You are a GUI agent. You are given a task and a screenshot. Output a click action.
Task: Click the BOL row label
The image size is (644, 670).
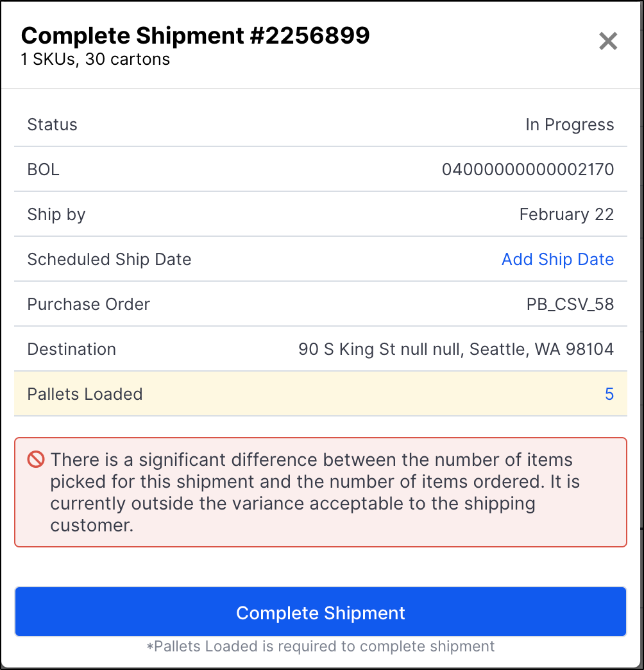pos(43,169)
